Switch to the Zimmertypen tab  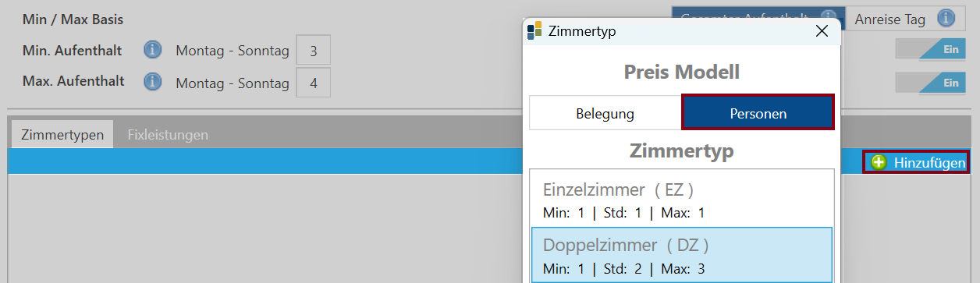(x=62, y=134)
